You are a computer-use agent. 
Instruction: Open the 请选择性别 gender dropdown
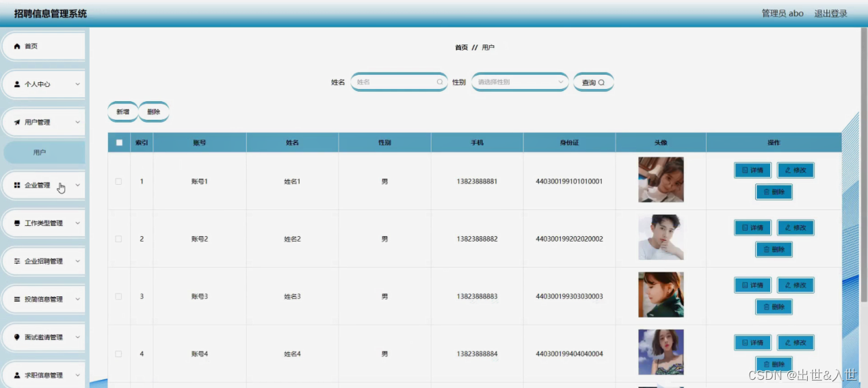(x=520, y=82)
